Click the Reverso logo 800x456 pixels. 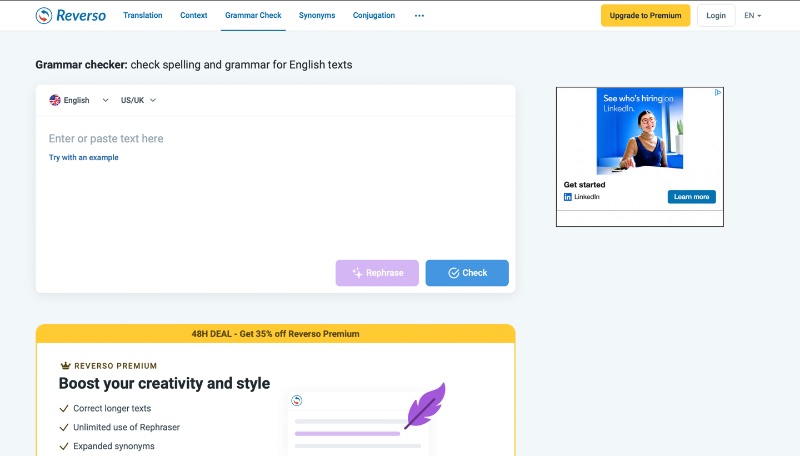tap(71, 15)
